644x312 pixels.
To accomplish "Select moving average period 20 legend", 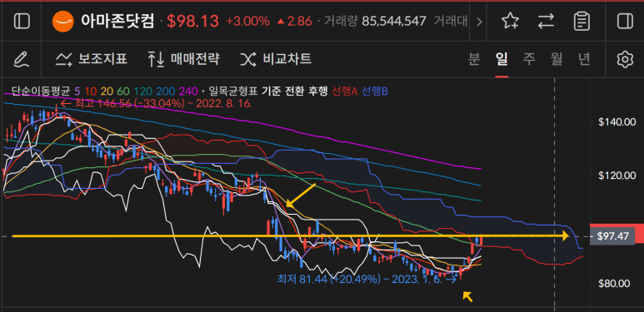I will [x=107, y=91].
